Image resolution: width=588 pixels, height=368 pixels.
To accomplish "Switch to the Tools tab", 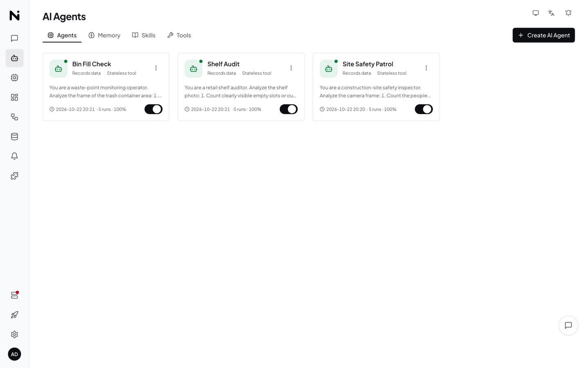I will 179,35.
